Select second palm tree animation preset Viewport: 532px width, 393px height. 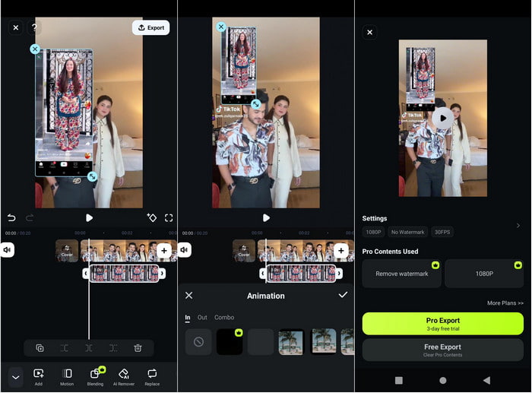pos(323,342)
